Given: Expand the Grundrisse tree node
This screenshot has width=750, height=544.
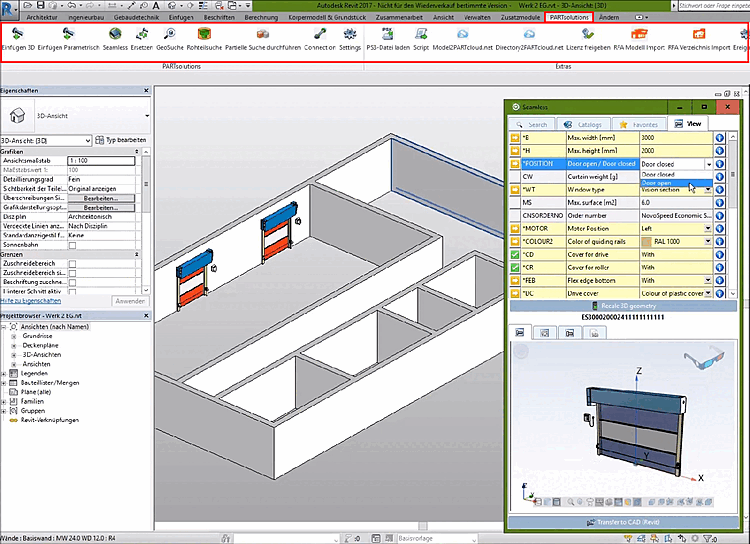Looking at the screenshot, I should click(x=14, y=336).
